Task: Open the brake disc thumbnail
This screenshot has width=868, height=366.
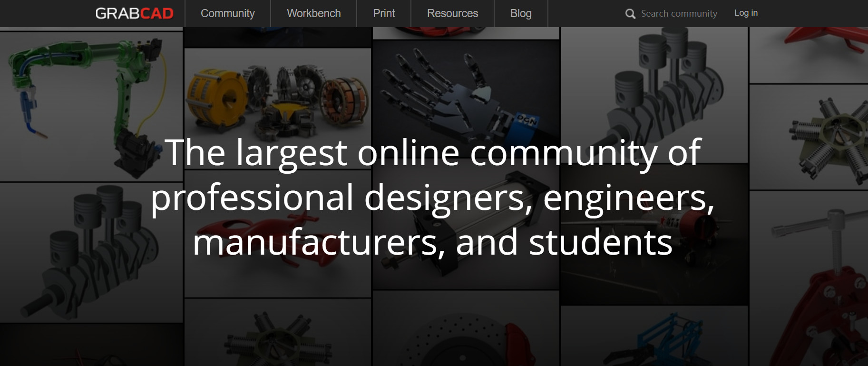Action: pos(466,328)
